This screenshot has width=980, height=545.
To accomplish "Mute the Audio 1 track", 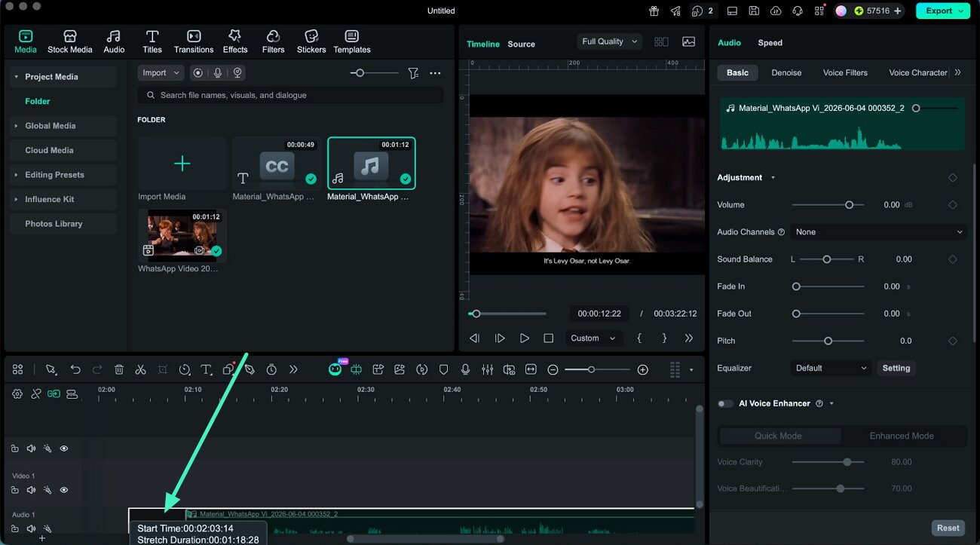I will pyautogui.click(x=31, y=528).
